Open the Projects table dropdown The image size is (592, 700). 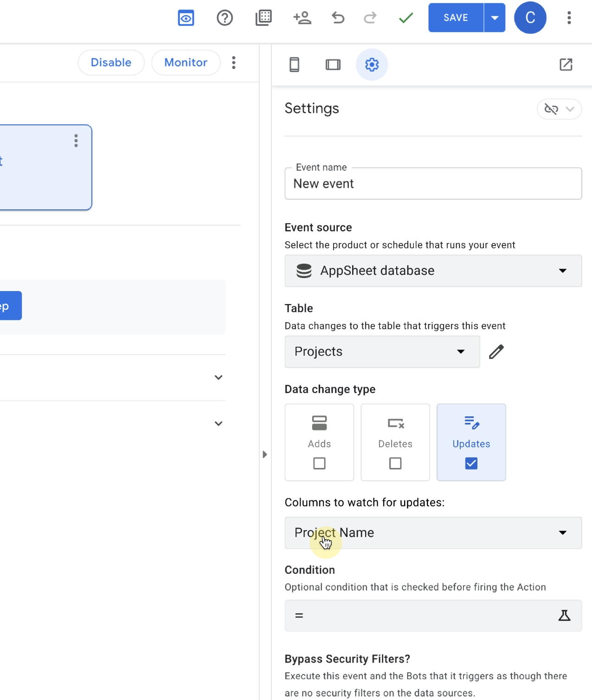click(382, 352)
